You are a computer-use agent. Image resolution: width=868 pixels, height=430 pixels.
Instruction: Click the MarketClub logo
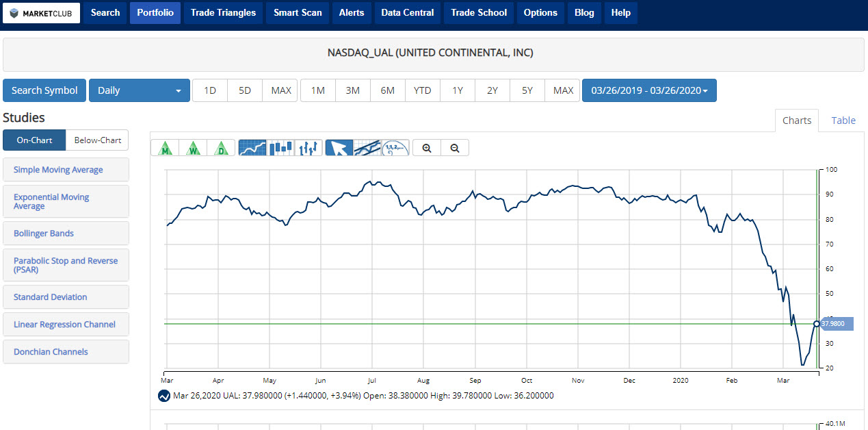[41, 13]
